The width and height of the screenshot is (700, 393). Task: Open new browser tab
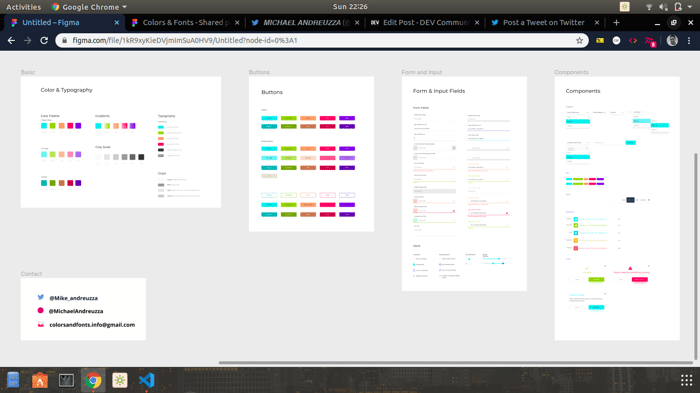point(616,22)
